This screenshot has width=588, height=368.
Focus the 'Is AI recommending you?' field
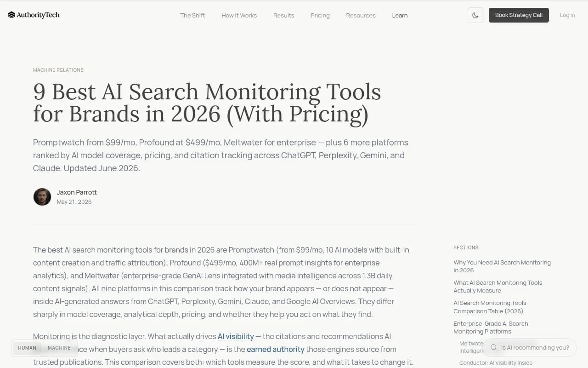coord(529,348)
